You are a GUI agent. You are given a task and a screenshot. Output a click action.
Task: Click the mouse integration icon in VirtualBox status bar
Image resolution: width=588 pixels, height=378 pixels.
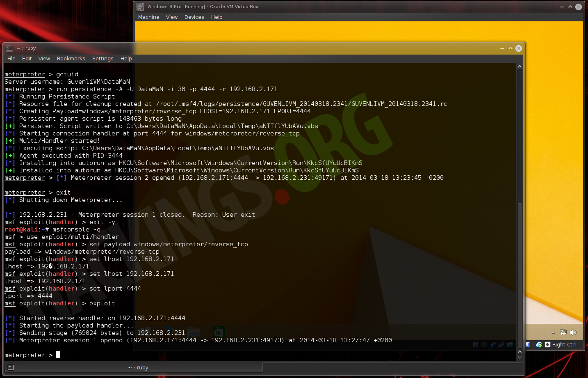click(539, 345)
